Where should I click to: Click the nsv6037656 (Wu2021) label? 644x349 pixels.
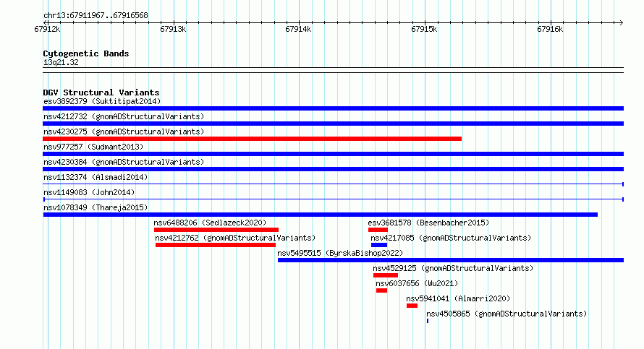click(417, 283)
